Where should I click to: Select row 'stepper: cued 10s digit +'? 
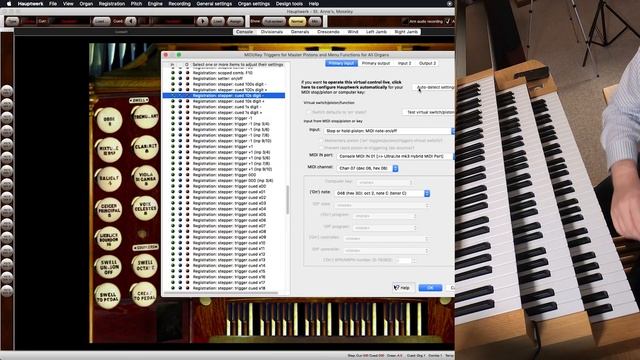pyautogui.click(x=228, y=101)
